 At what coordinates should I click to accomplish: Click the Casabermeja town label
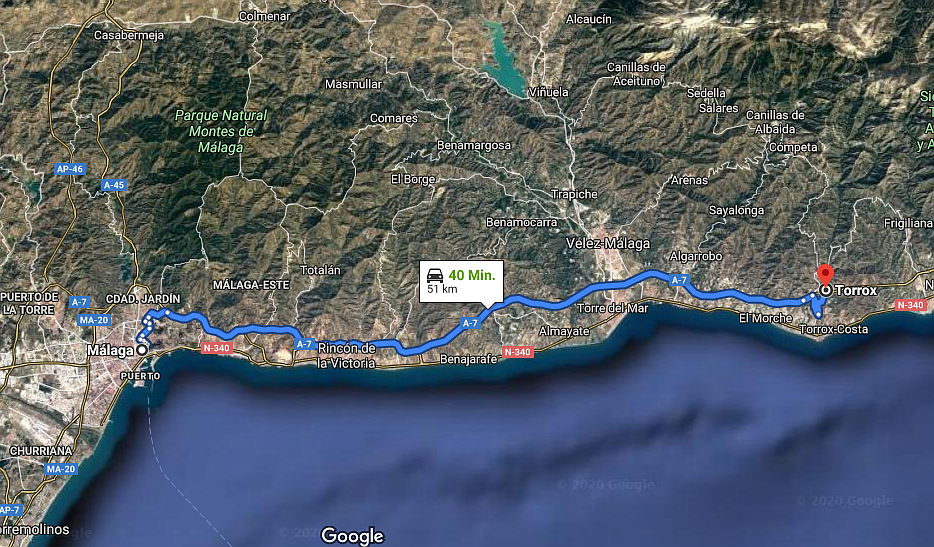coord(129,35)
